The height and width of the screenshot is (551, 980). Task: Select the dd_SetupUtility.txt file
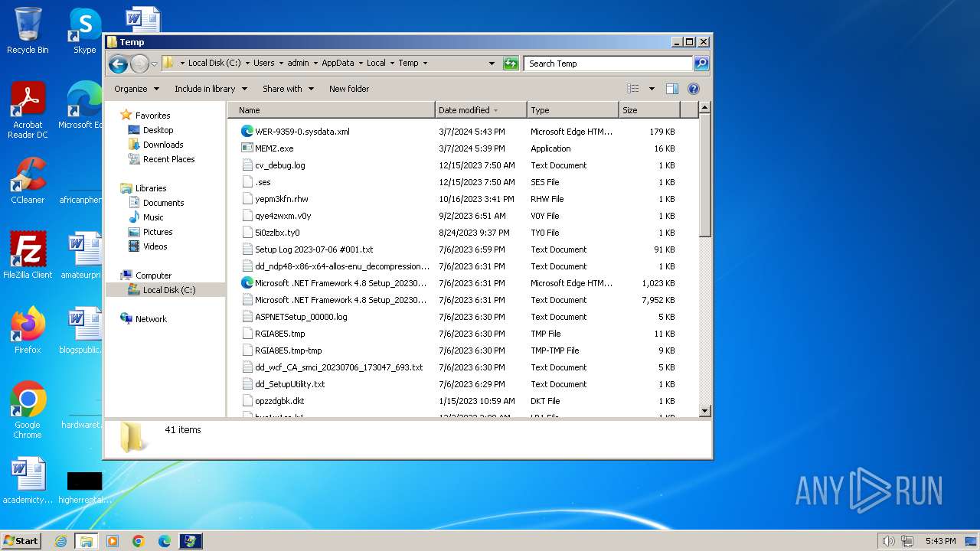pos(289,384)
